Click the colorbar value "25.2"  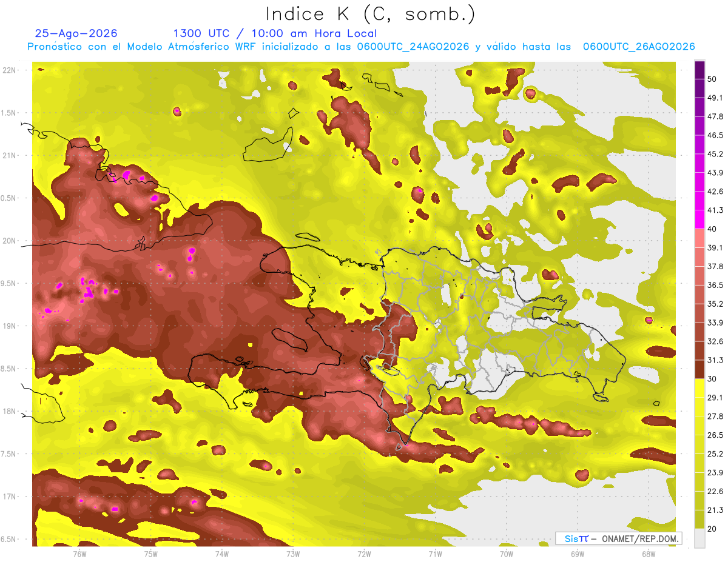click(715, 454)
